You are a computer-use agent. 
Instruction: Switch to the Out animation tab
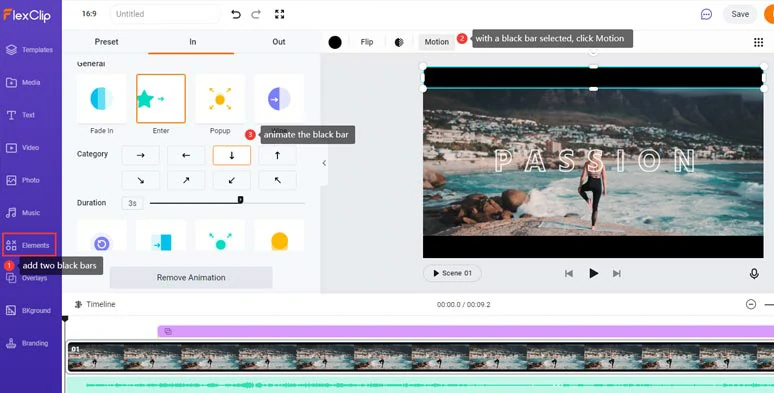[279, 42]
